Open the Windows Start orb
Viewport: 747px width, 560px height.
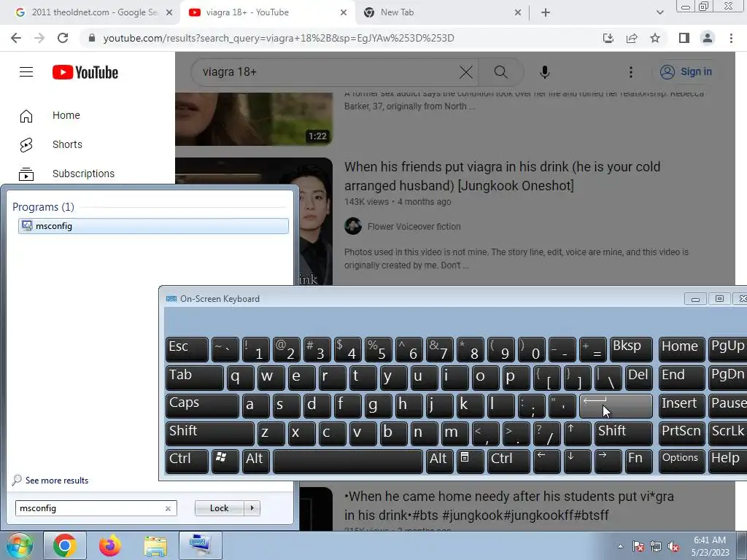(x=19, y=545)
